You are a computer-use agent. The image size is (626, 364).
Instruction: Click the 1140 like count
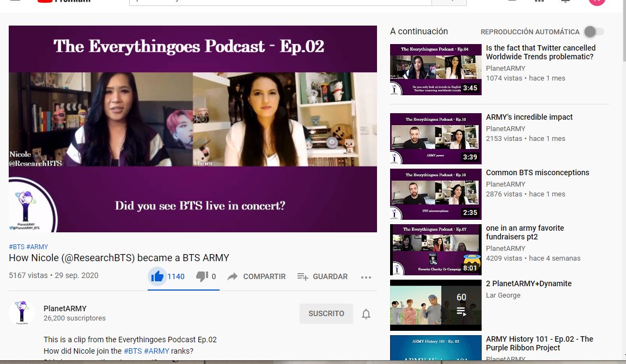tap(175, 276)
